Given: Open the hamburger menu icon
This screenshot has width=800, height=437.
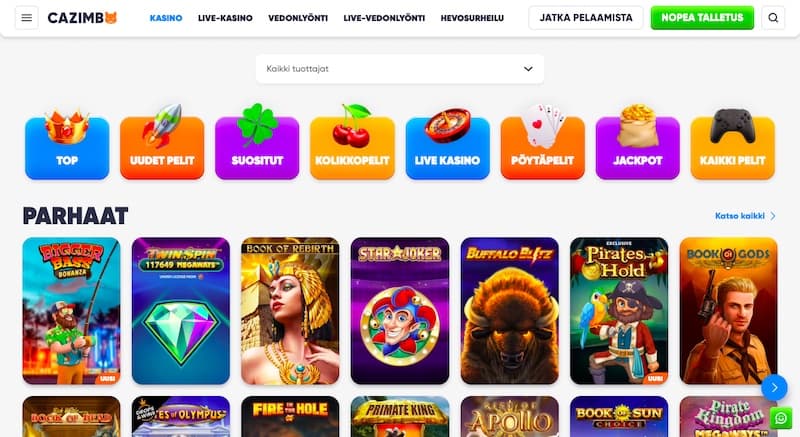Looking at the screenshot, I should point(27,18).
